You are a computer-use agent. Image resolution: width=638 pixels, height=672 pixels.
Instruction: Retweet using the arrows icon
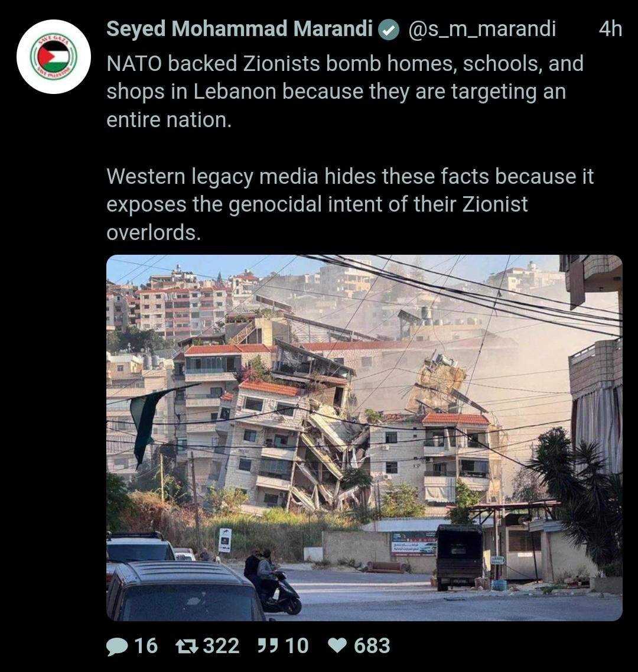(x=187, y=645)
